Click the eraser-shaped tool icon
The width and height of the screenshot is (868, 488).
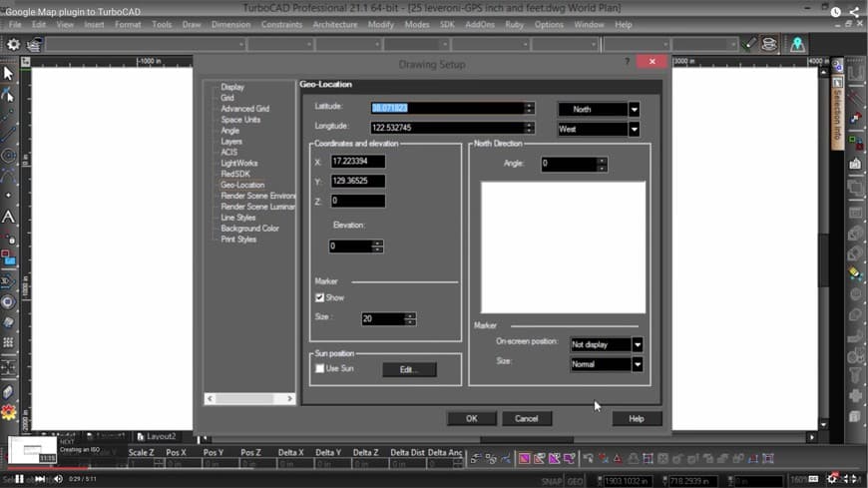8,392
